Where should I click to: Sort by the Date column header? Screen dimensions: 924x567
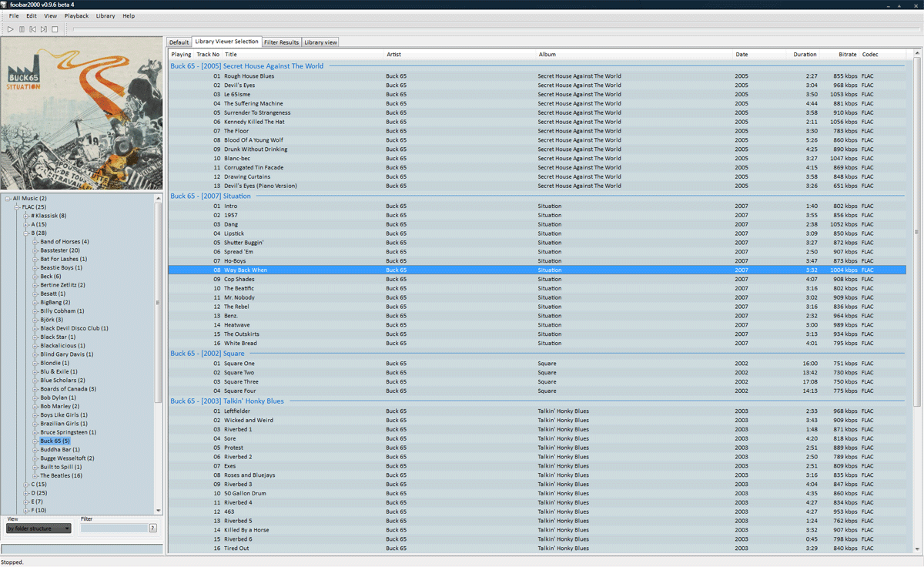tap(758, 55)
